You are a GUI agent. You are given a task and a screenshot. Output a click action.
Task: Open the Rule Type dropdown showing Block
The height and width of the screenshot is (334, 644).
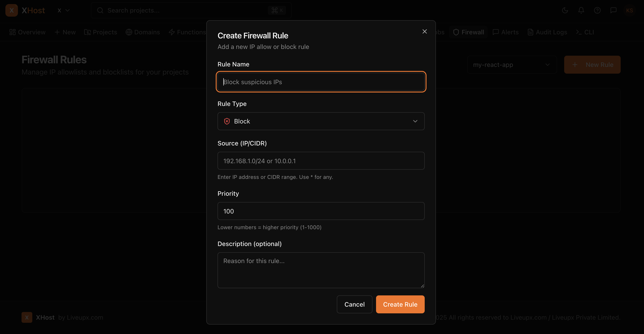321,121
